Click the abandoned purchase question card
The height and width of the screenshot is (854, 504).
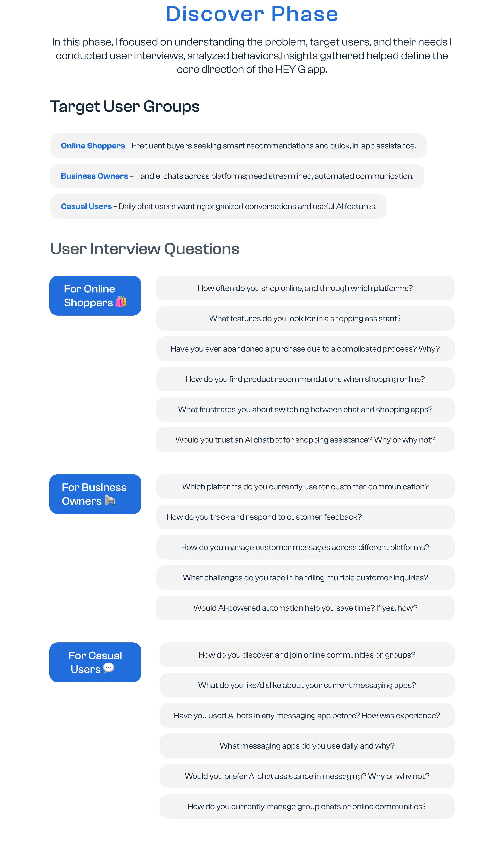point(305,349)
